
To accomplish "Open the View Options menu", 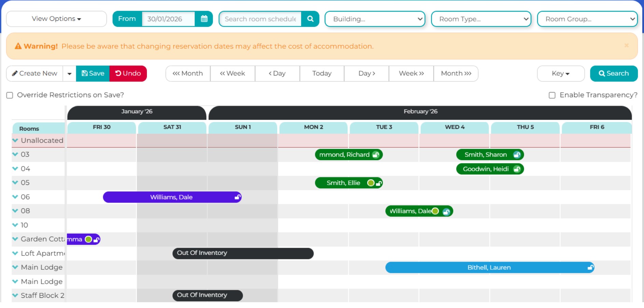I will point(56,19).
